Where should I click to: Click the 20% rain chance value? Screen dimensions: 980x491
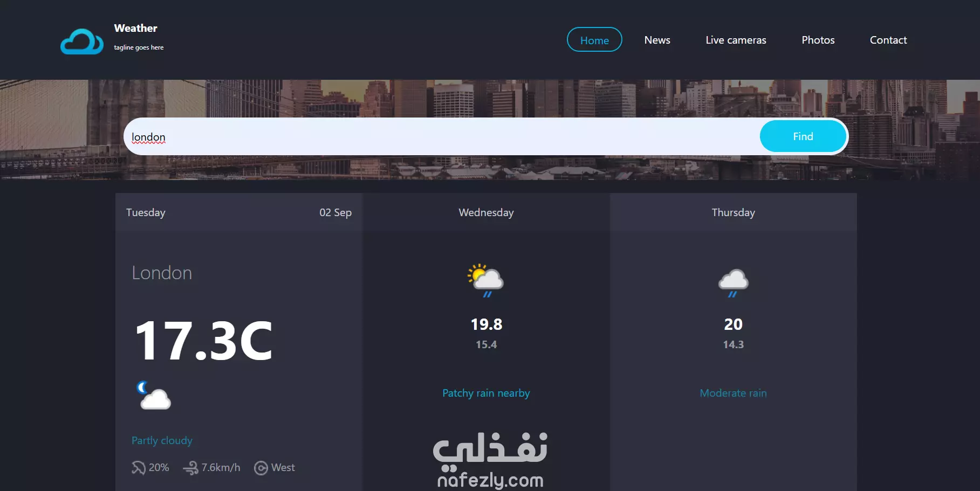coord(159,467)
